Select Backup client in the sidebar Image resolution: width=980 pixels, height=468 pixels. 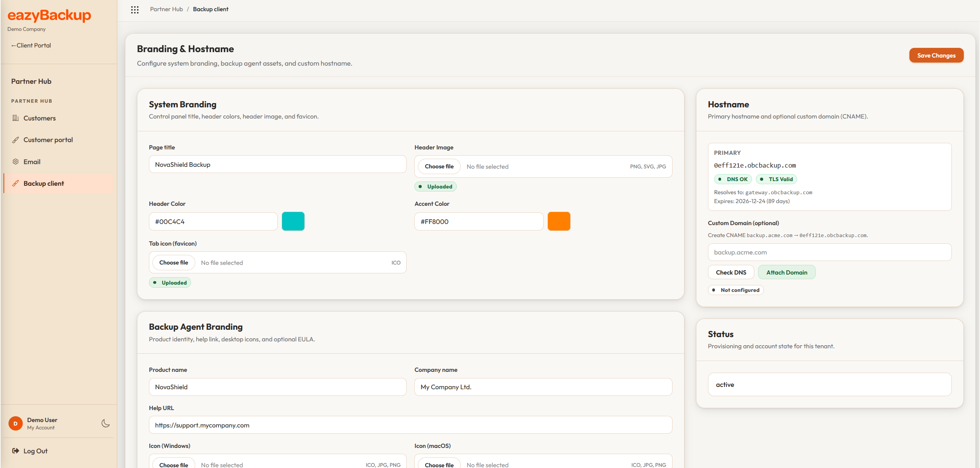point(59,183)
